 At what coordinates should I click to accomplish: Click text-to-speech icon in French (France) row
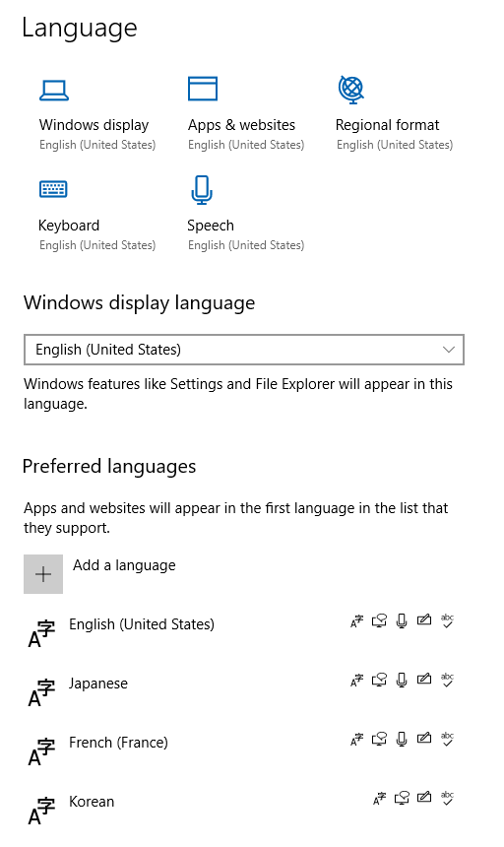379,739
